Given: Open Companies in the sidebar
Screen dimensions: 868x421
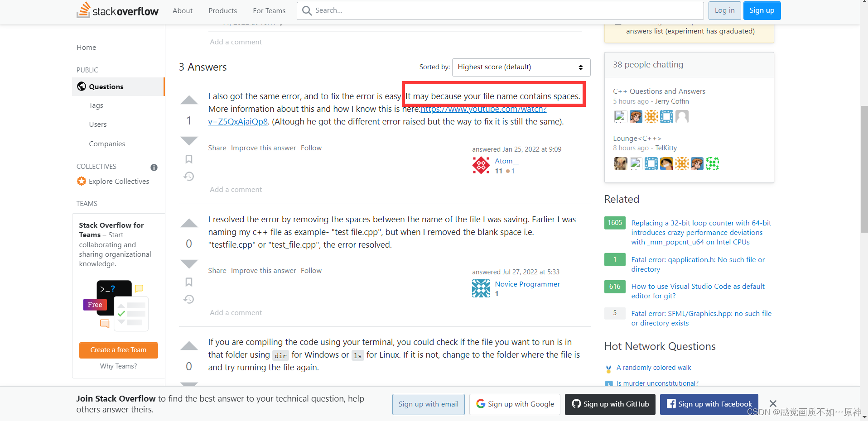Looking at the screenshot, I should (x=107, y=144).
